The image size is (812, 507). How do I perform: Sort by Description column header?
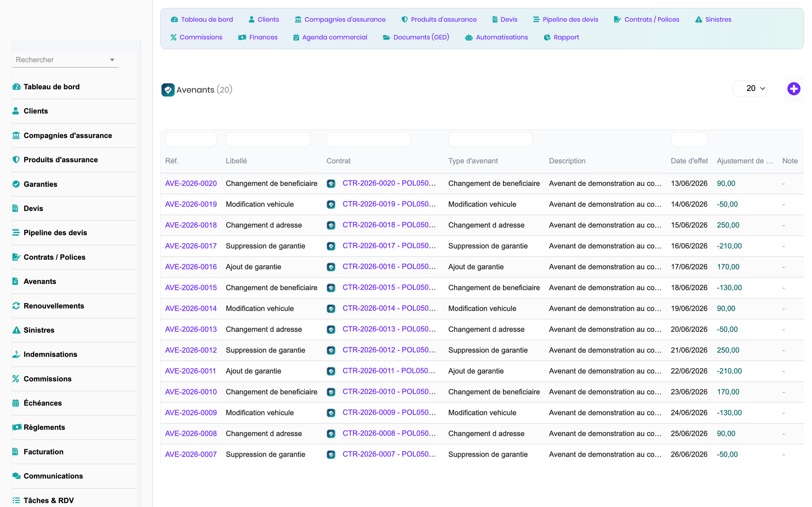click(567, 161)
